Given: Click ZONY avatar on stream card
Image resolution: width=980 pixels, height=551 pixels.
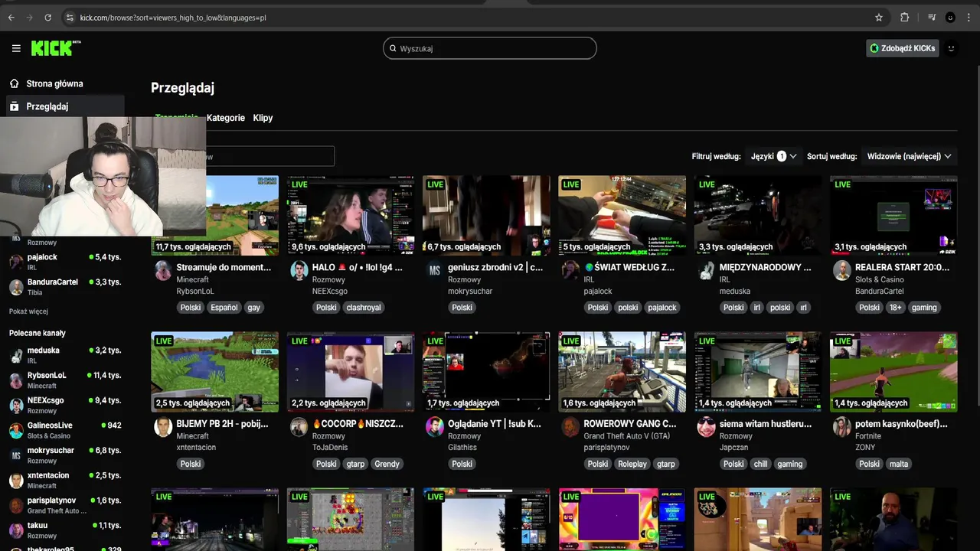Looking at the screenshot, I should point(841,427).
